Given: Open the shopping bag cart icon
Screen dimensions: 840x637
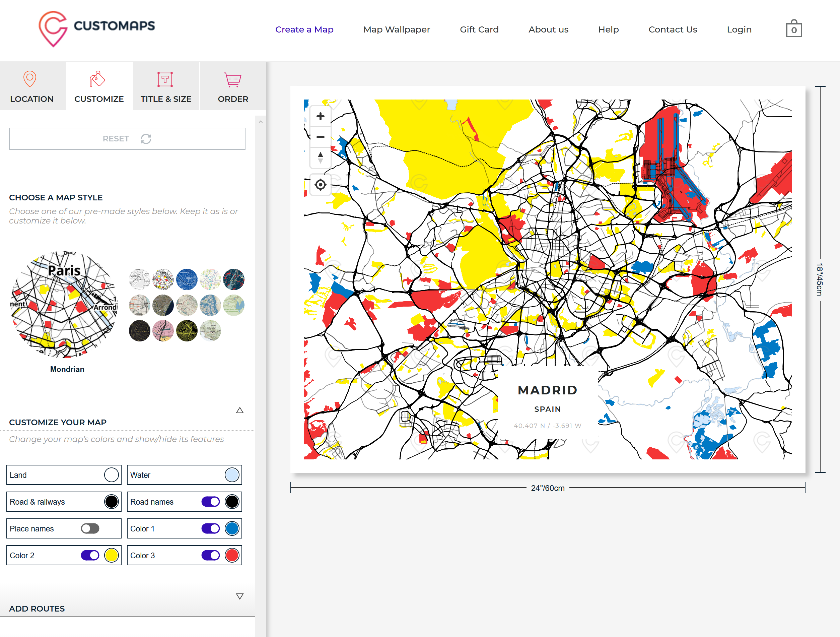Looking at the screenshot, I should pyautogui.click(x=793, y=29).
